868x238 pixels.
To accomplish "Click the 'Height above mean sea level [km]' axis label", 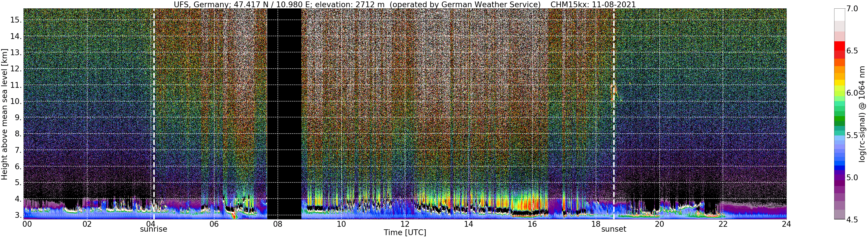I will point(4,114).
